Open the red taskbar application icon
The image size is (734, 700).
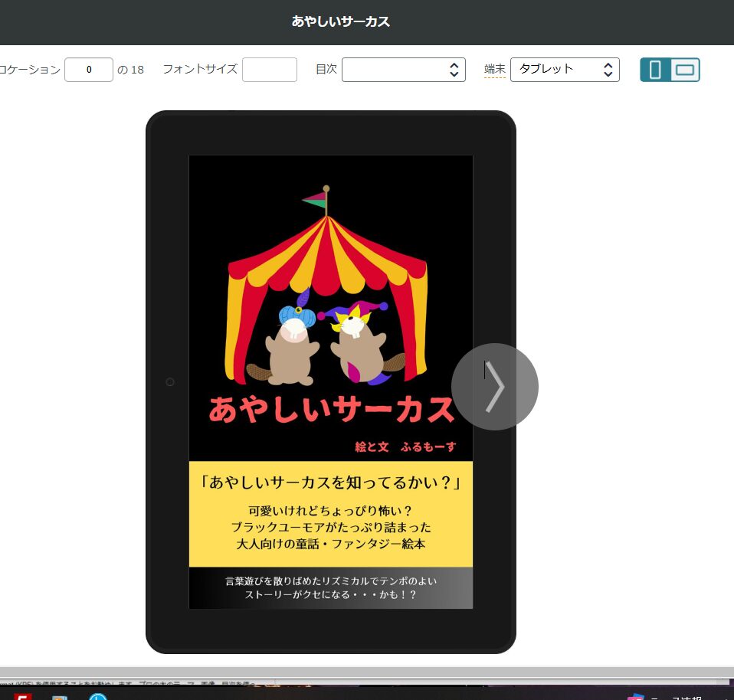click(22, 696)
